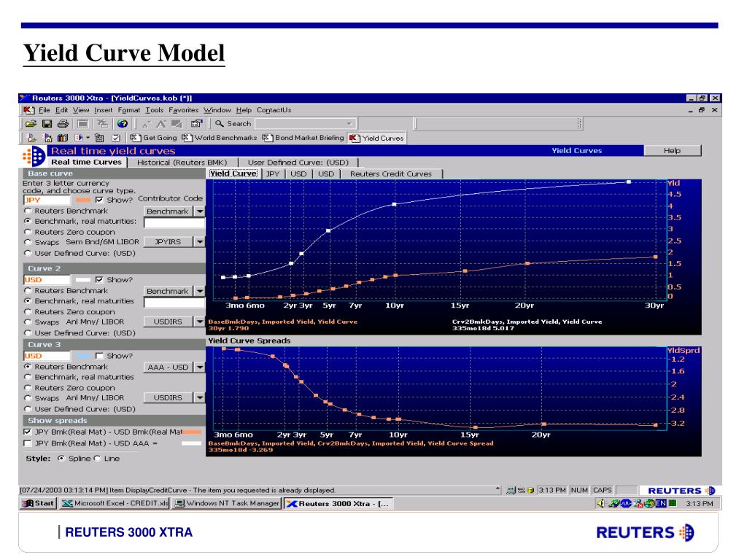The image size is (747, 560).
Task: Switch to Historical (Reuters BMK) tab
Action: coord(182,163)
